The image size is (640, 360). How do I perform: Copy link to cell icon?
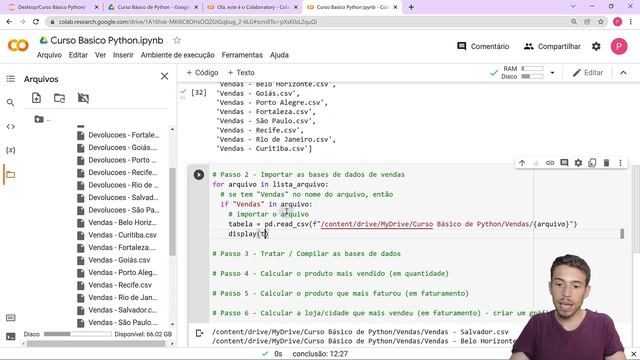coord(550,163)
